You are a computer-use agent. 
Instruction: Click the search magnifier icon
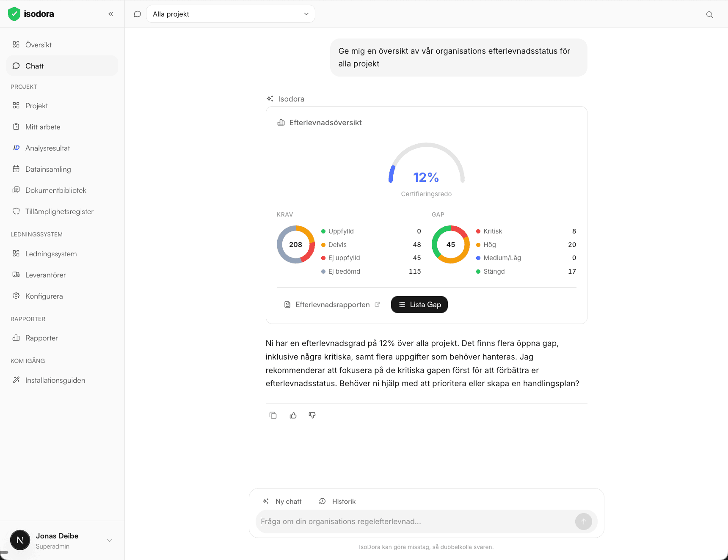709,14
